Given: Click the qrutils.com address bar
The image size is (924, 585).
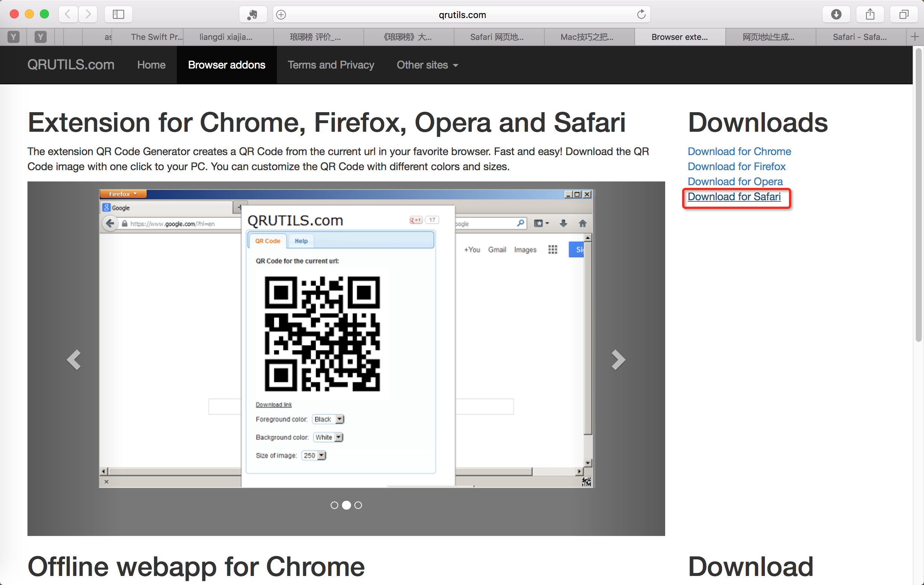Looking at the screenshot, I should coord(462,15).
